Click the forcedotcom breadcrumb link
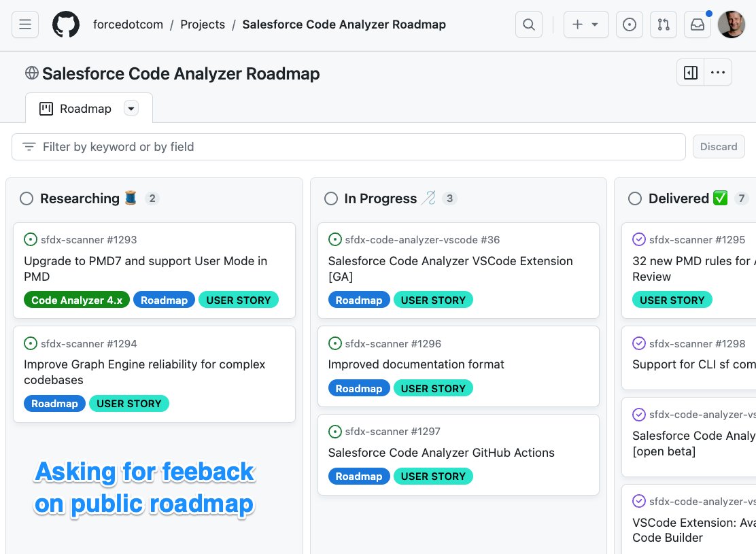 pyautogui.click(x=128, y=24)
